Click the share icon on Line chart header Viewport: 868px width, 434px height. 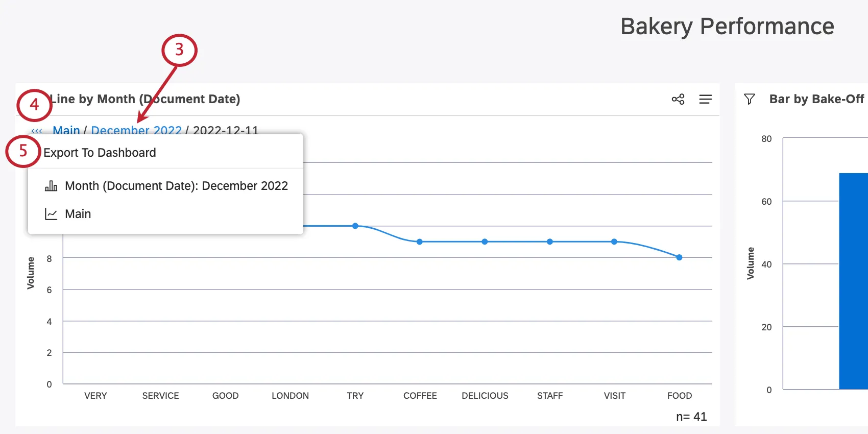678,99
